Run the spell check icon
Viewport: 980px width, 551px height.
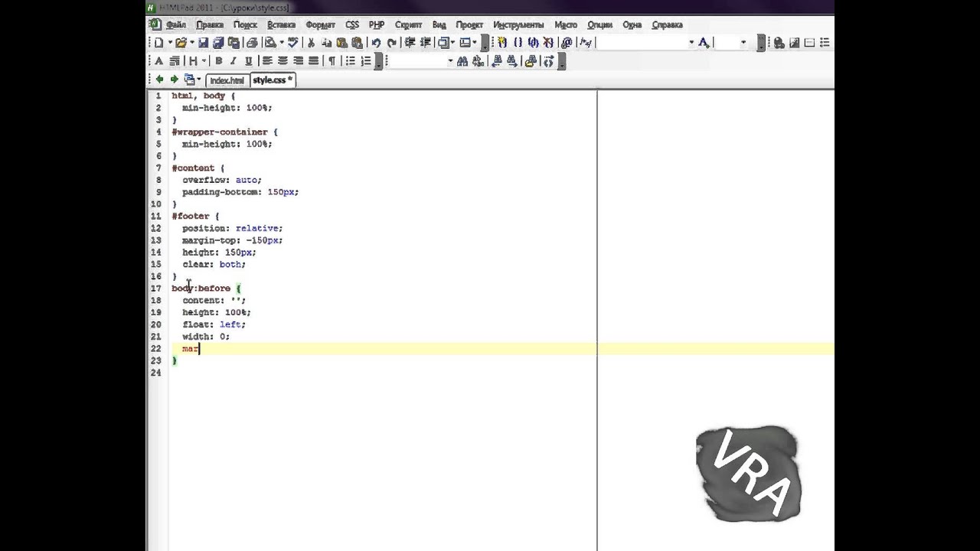[292, 43]
